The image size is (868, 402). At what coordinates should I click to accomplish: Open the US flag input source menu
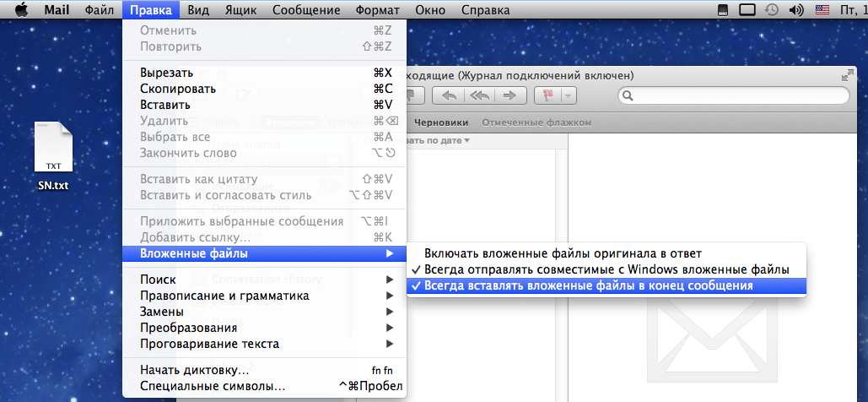click(x=822, y=10)
